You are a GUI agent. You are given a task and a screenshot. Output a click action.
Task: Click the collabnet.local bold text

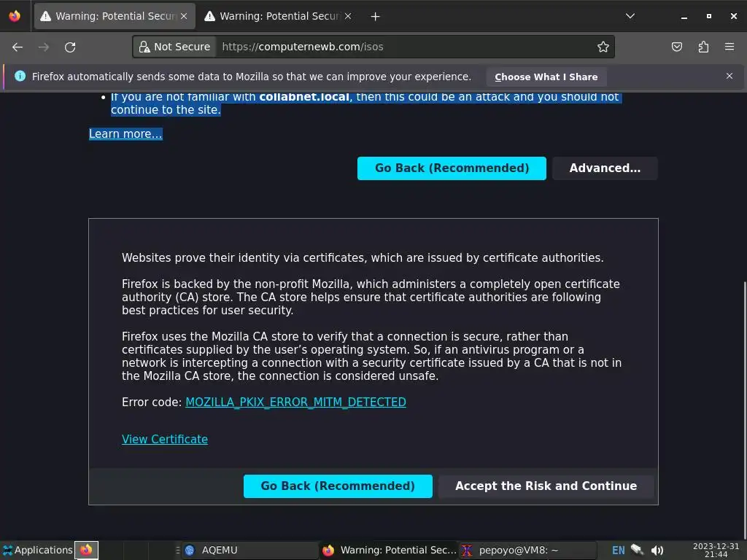[x=304, y=97]
